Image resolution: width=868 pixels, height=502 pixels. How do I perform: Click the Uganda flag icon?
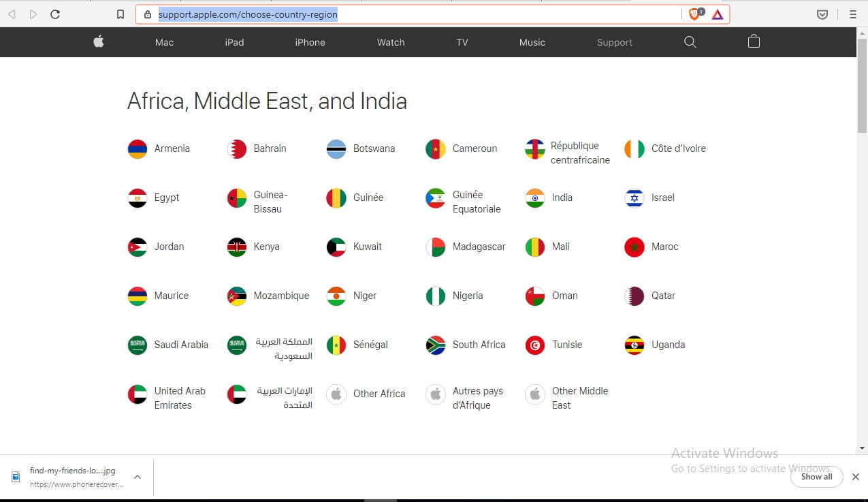(634, 345)
